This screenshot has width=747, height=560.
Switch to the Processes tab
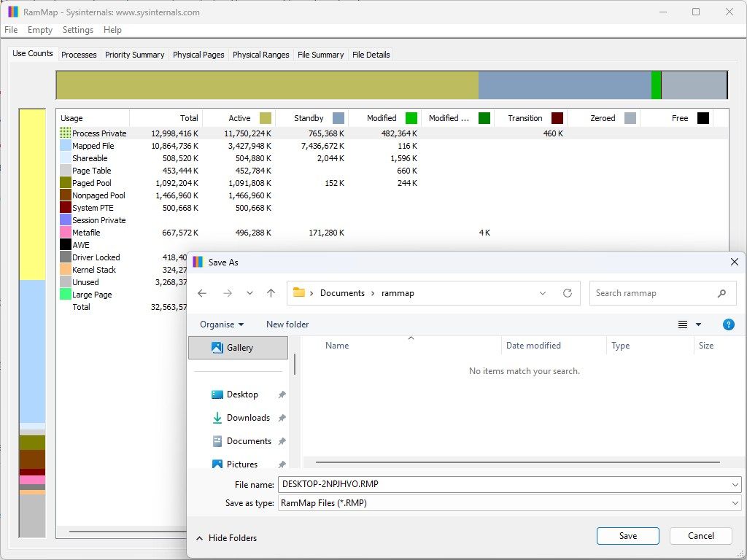click(x=79, y=55)
